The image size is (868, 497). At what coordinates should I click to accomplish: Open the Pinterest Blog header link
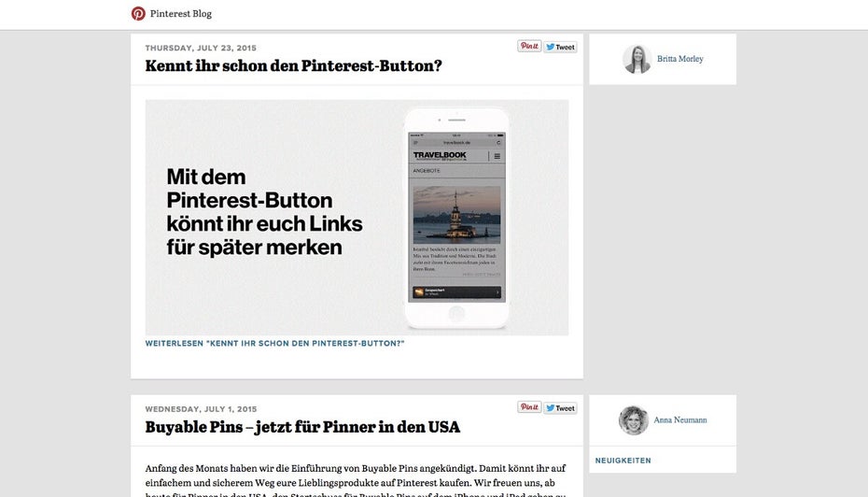pos(180,13)
